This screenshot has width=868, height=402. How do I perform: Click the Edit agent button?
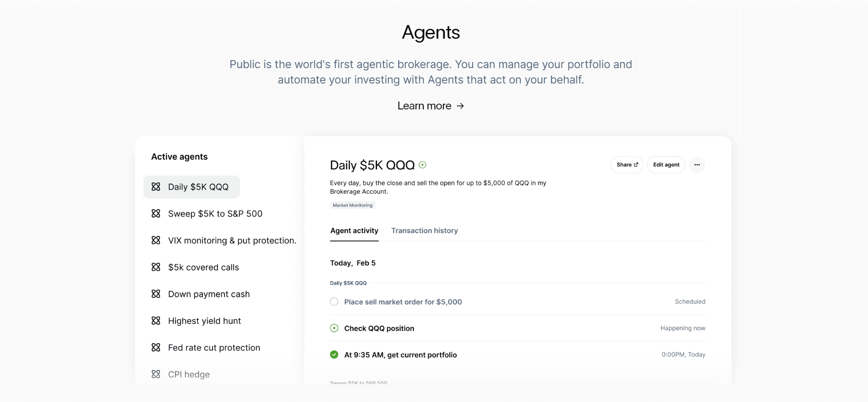(666, 165)
